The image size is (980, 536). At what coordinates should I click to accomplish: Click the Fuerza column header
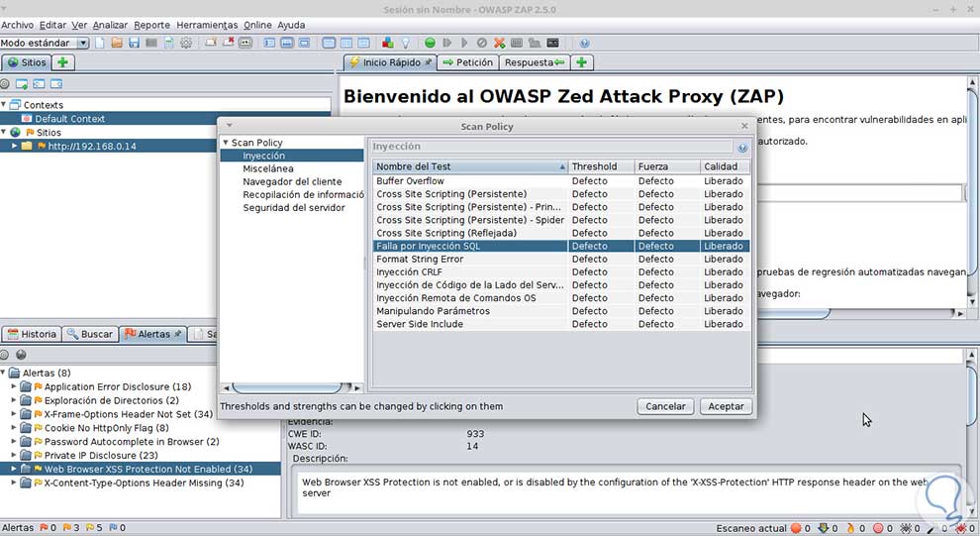pos(667,166)
